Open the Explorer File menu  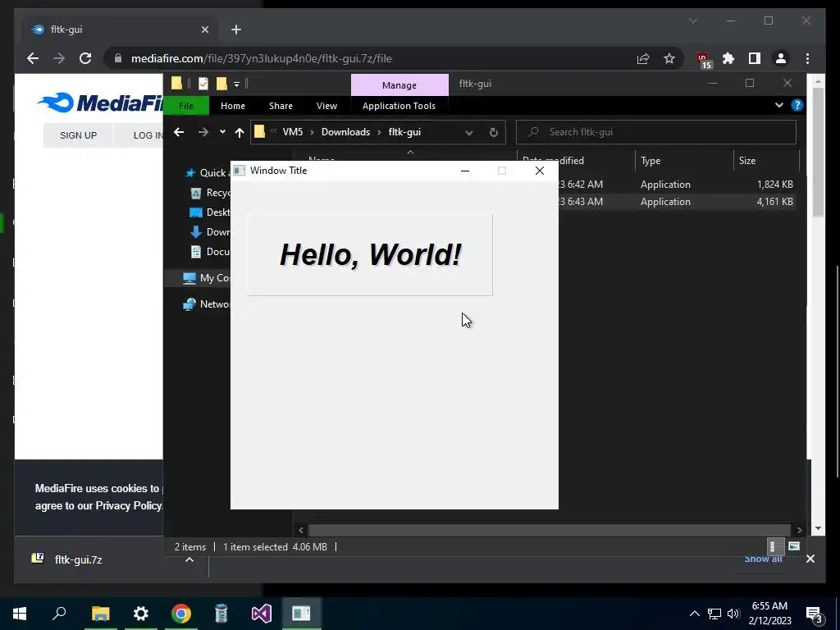click(x=186, y=106)
